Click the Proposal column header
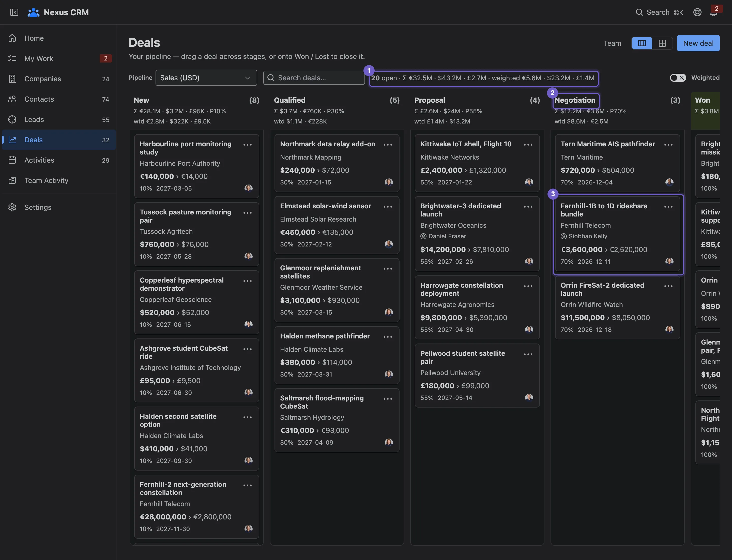 [x=430, y=100]
